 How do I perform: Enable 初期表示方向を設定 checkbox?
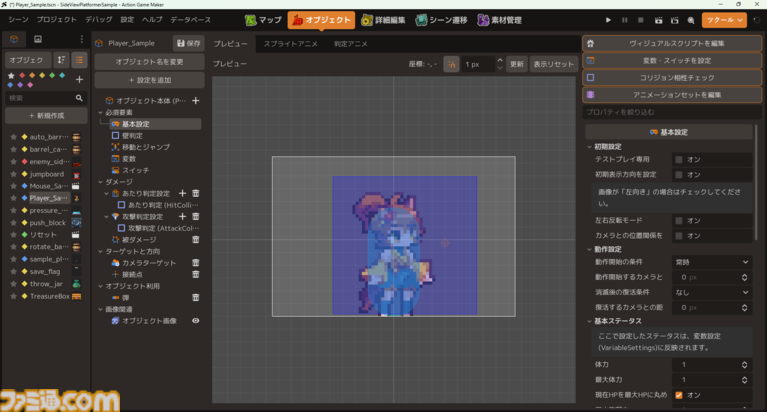pos(678,175)
